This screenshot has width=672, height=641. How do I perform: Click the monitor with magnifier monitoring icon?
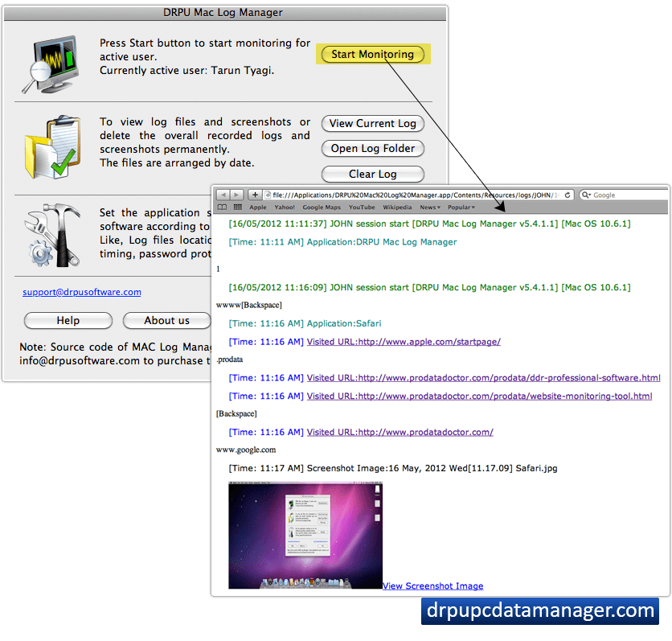51,64
